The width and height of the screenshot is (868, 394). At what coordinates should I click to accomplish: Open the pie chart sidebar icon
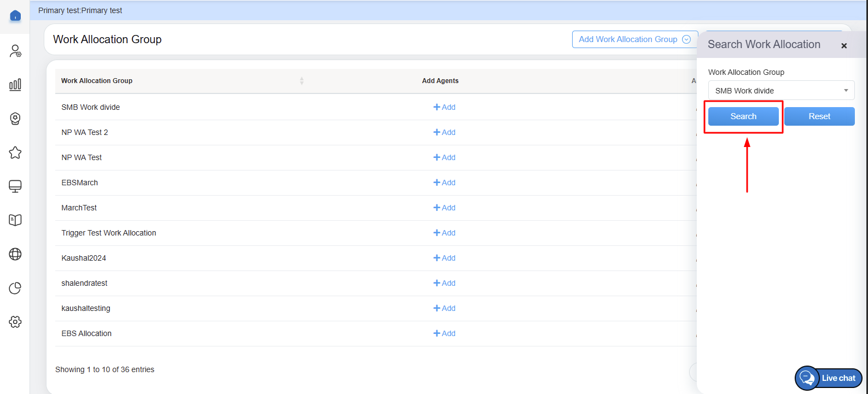15,288
